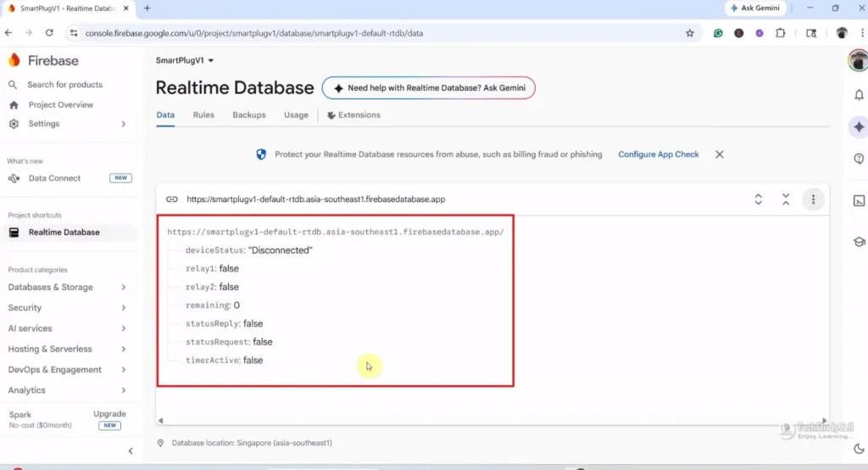Open notifications bell icon
Image resolution: width=868 pixels, height=470 pixels.
[859, 95]
